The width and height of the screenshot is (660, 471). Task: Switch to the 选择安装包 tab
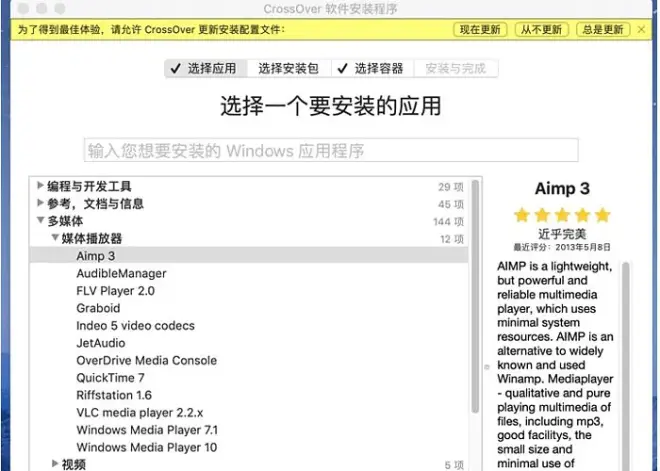click(x=288, y=68)
